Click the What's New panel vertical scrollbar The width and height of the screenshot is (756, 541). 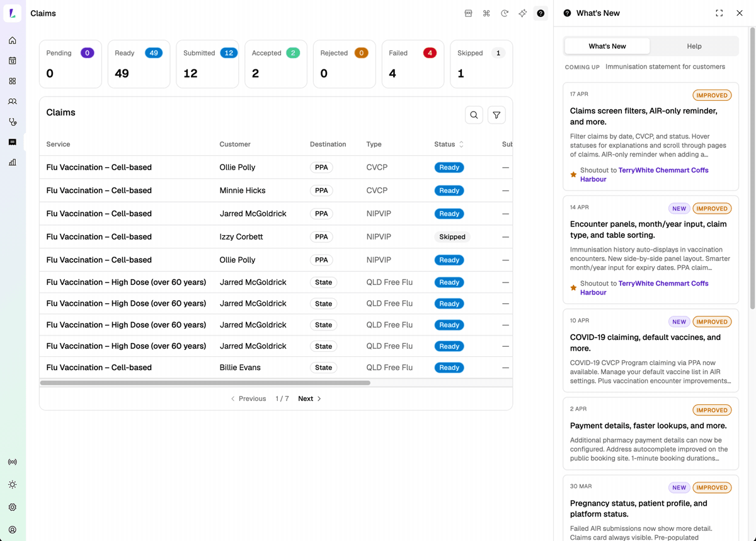pyautogui.click(x=752, y=167)
